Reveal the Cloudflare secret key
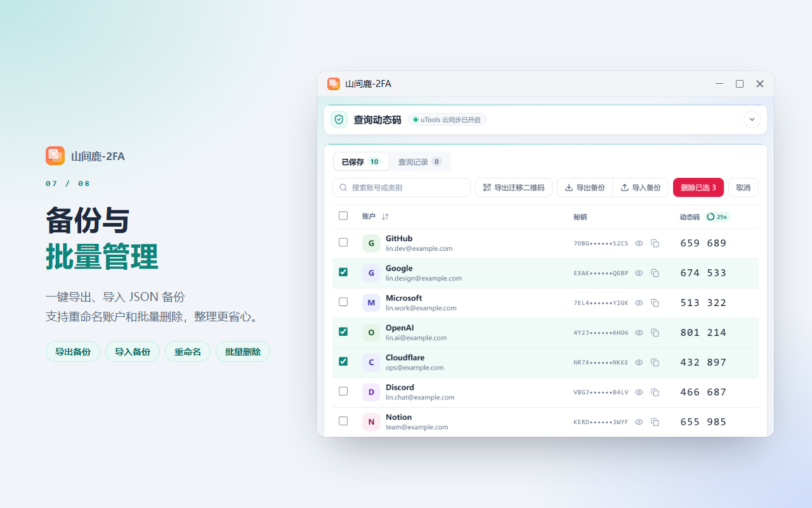 click(x=639, y=363)
